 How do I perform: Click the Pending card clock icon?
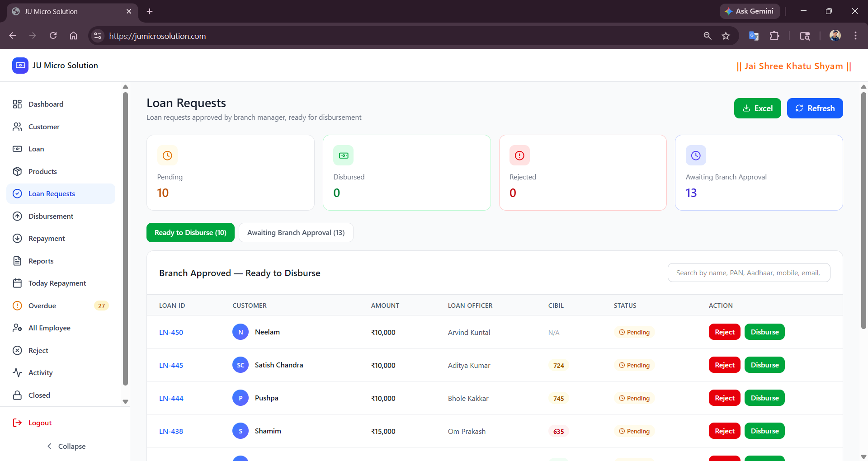pyautogui.click(x=167, y=155)
